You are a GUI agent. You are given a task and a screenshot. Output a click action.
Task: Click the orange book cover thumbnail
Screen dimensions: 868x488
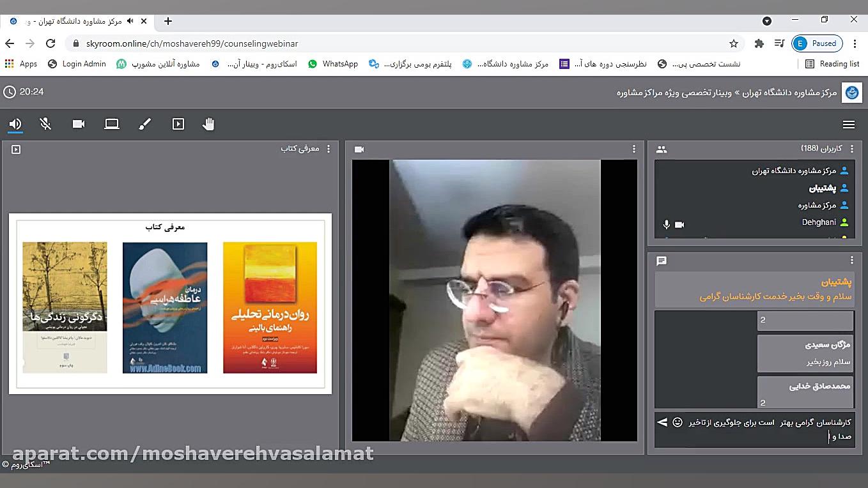(270, 307)
